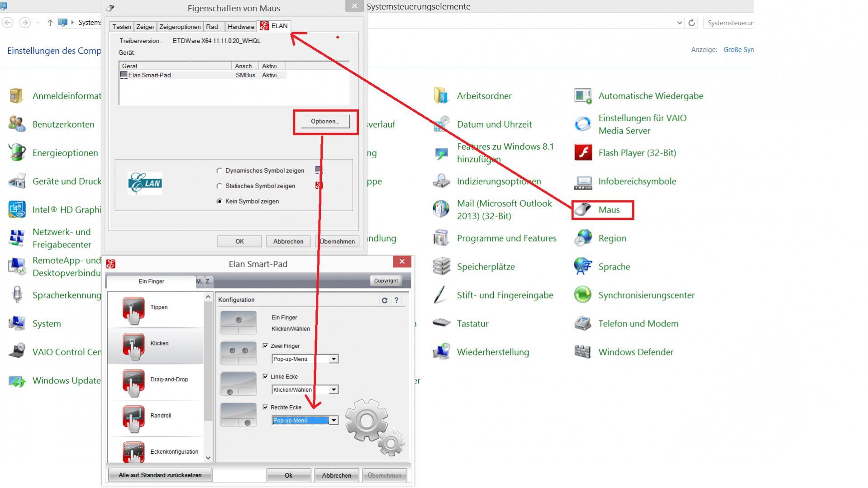Click Optionen... button
Image resolution: width=868 pixels, height=488 pixels.
point(325,122)
